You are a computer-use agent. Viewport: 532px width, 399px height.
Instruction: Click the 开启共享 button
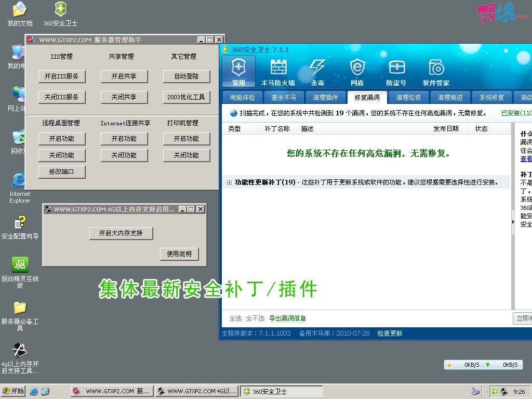(x=124, y=76)
